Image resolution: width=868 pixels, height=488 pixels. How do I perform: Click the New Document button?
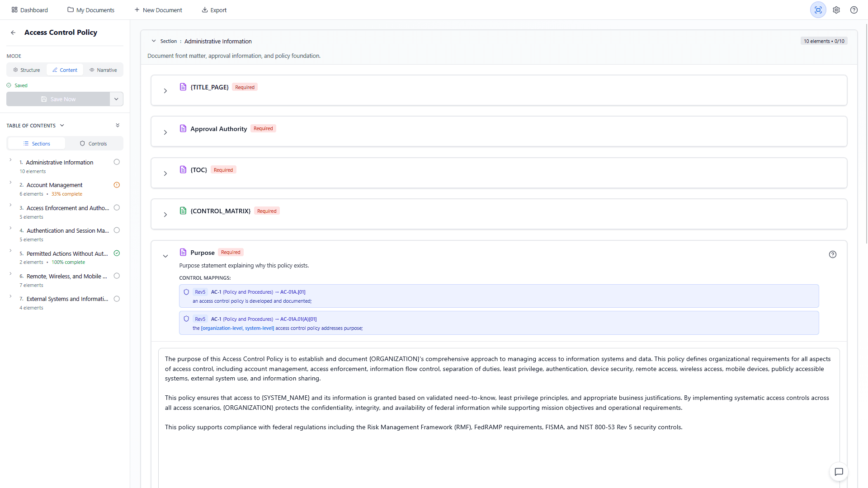click(x=158, y=9)
